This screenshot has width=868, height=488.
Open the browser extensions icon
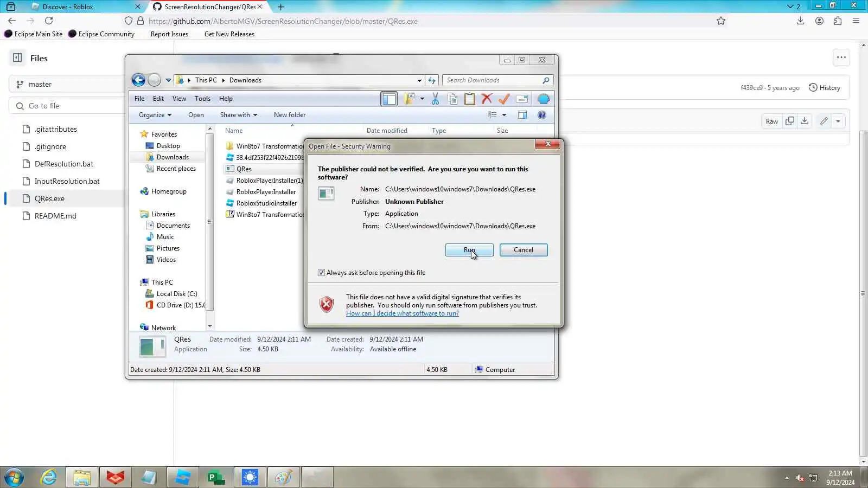(x=838, y=21)
